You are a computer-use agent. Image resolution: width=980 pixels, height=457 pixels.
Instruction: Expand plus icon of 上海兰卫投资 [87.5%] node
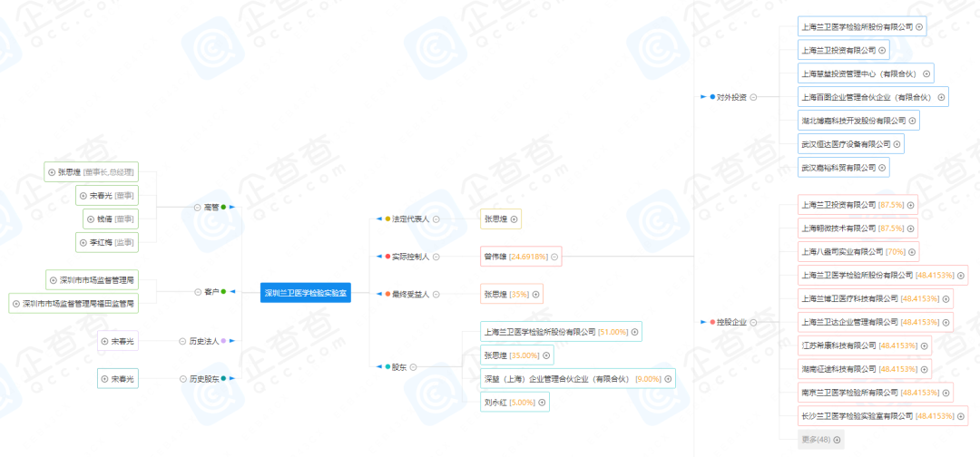tap(911, 205)
